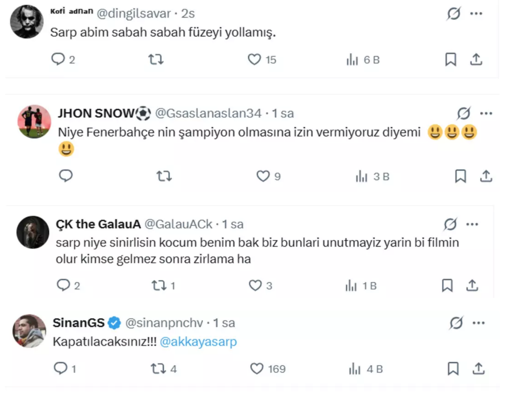This screenshot has width=532, height=397.
Task: Reply to ÇK the GalauA's tweet
Action: tap(63, 285)
